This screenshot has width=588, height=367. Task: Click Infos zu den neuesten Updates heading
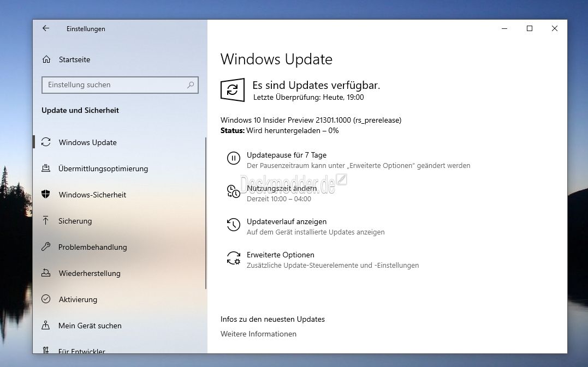point(272,319)
